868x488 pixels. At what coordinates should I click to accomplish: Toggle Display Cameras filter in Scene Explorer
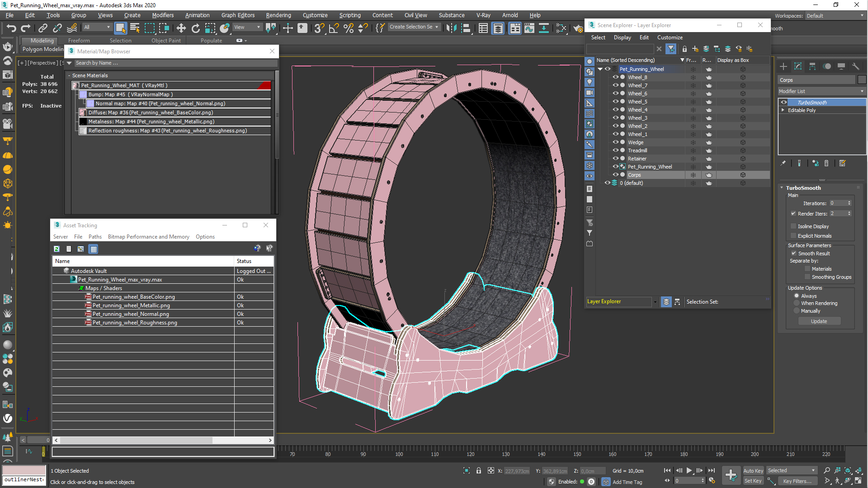(x=590, y=92)
